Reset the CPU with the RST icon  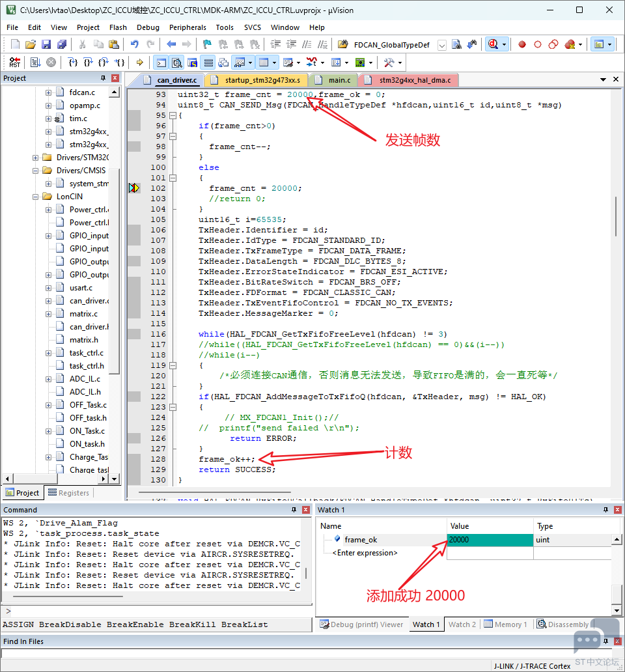tap(14, 63)
